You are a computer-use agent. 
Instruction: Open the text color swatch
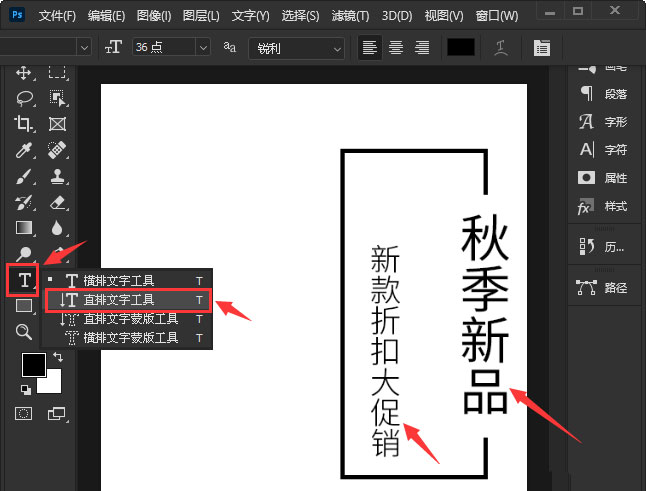tap(461, 47)
